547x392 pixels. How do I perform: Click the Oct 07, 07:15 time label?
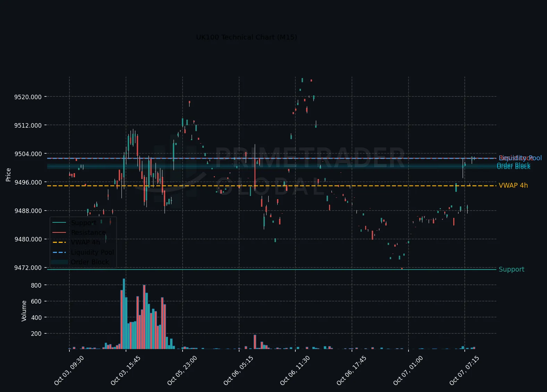464,370
